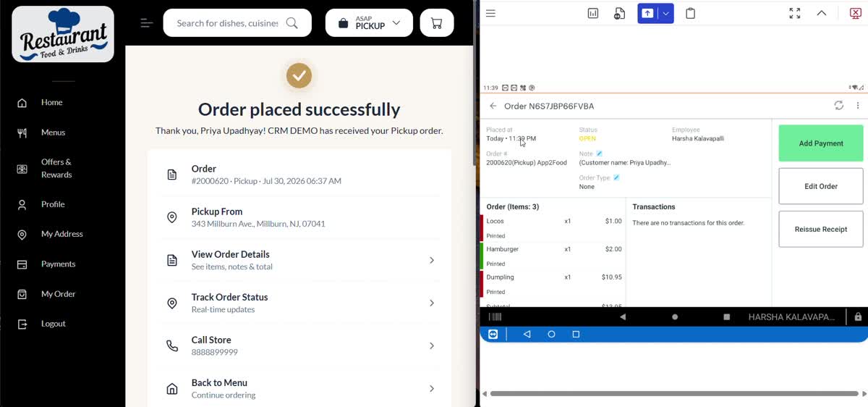Go back from Order N6S7JBP66FVBA
The image size is (868, 407).
click(x=493, y=106)
